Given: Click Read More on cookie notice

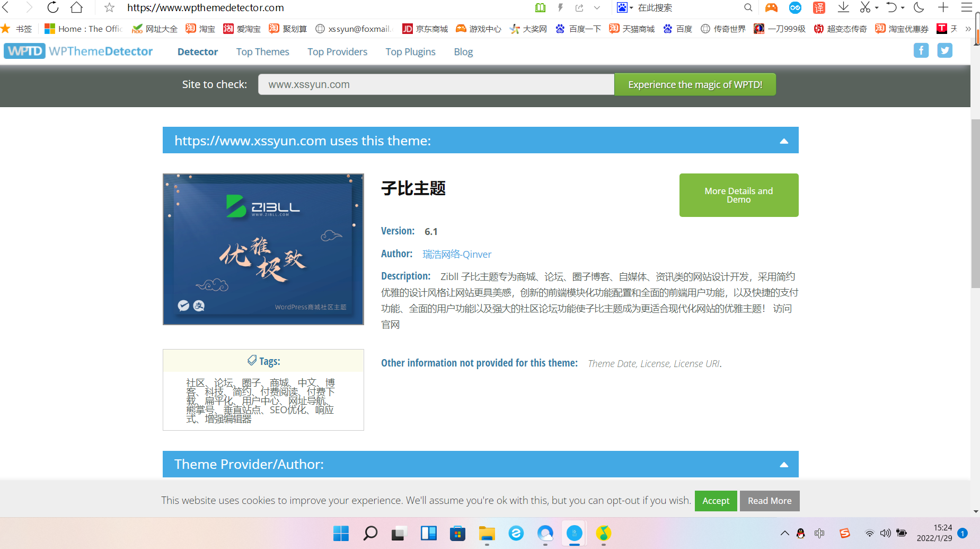Looking at the screenshot, I should coord(770,501).
